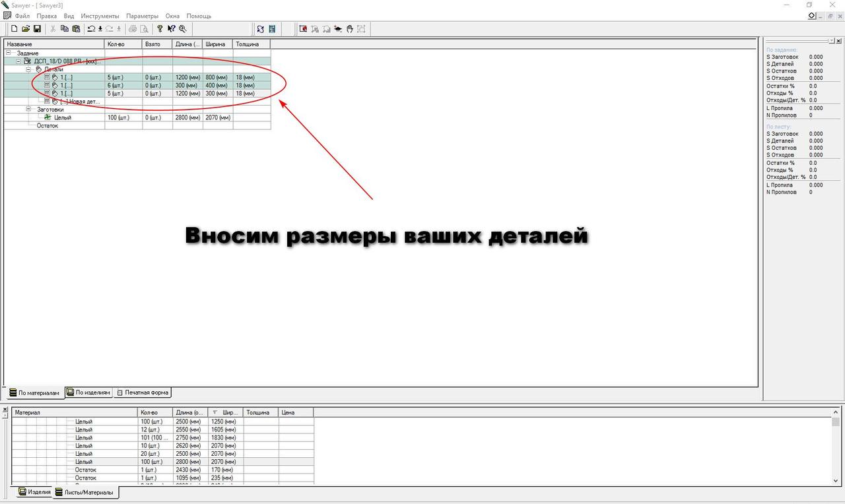This screenshot has width=845, height=504.
Task: Collapse the Детали branch
Action: 29,69
